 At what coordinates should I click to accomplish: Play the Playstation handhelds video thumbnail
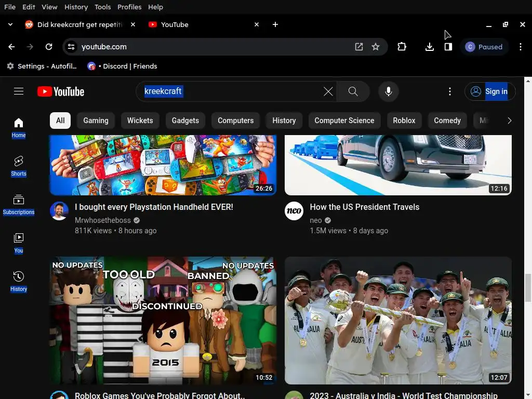point(163,165)
